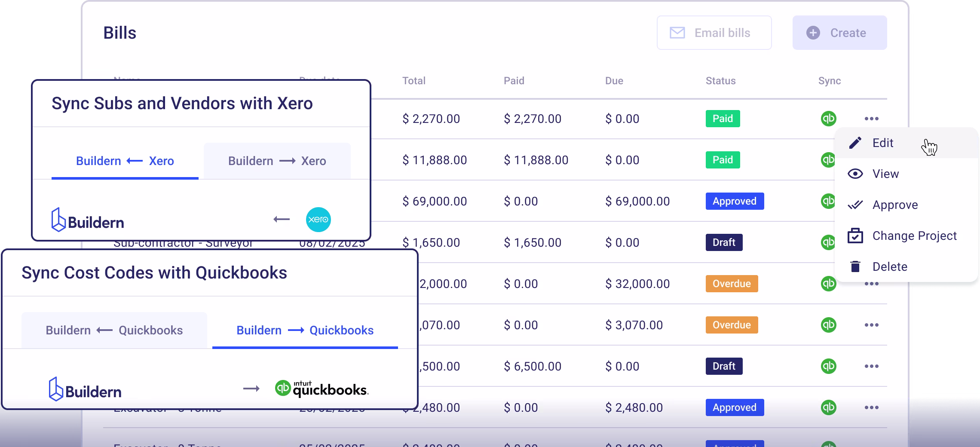Click the Overdue badge on the $32,000.00 row
This screenshot has height=447, width=980.
[x=732, y=284]
